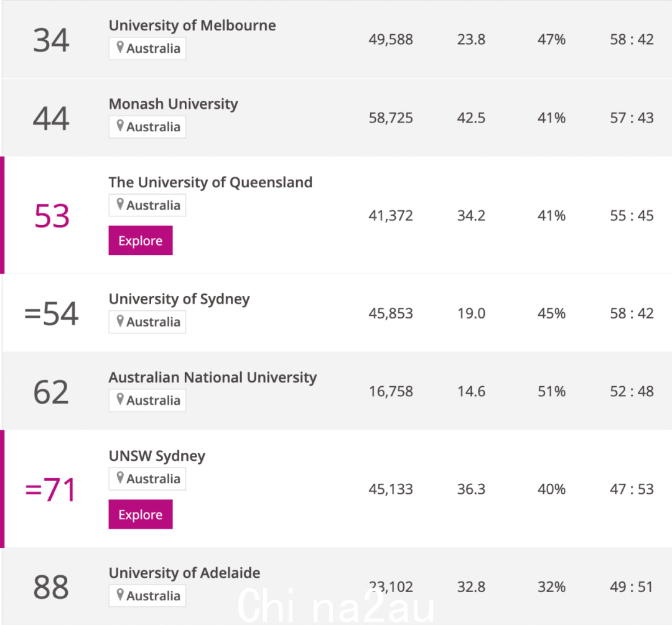Open the UNSW Sydney link
The image size is (672, 625).
[157, 456]
